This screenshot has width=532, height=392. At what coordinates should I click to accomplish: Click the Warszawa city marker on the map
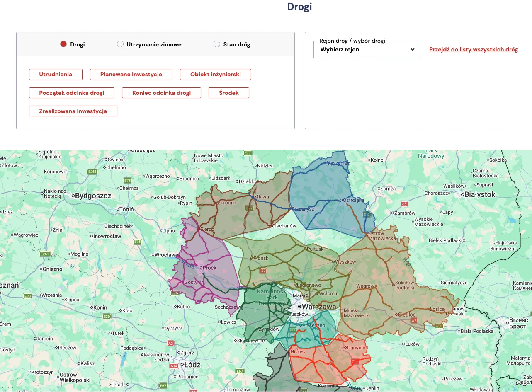pos(300,307)
